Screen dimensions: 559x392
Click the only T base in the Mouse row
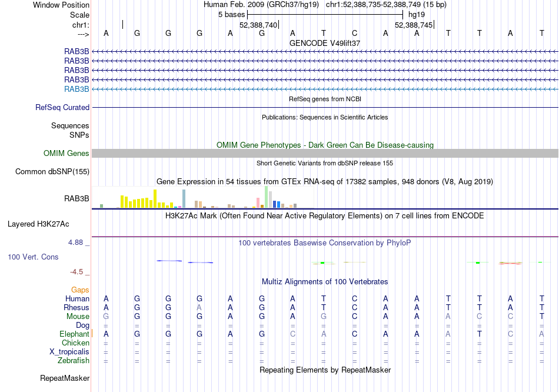[542, 317]
